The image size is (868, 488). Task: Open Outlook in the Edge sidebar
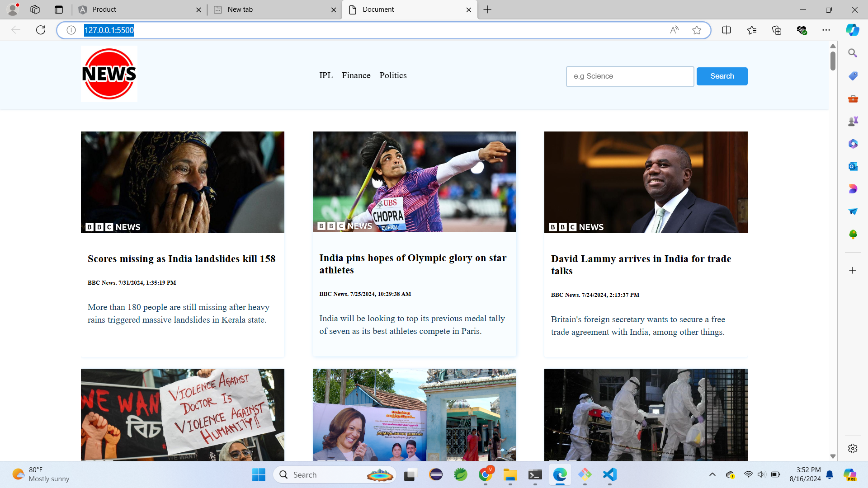pyautogui.click(x=853, y=166)
